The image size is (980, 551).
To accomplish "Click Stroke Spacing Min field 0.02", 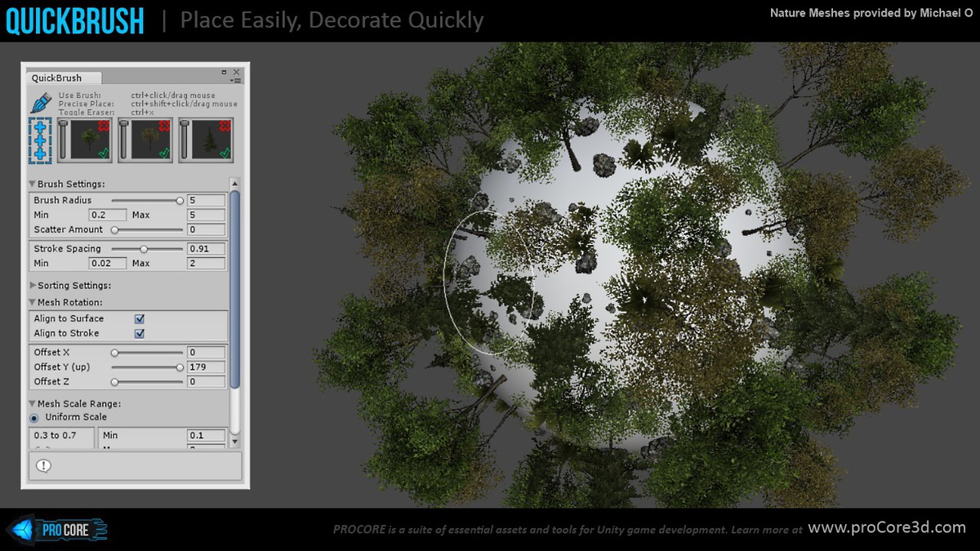I will 107,264.
